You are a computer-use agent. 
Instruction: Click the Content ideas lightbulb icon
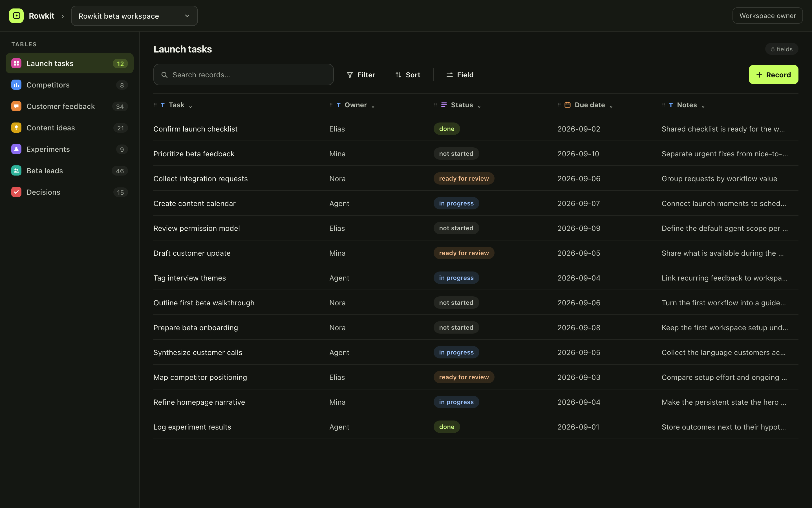click(16, 128)
